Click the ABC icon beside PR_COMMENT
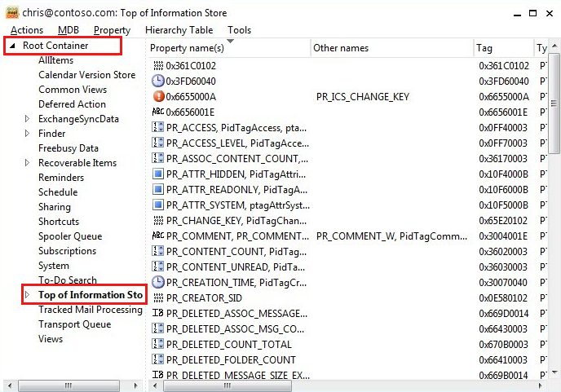Viewport: 561px width, 392px height. [158, 236]
